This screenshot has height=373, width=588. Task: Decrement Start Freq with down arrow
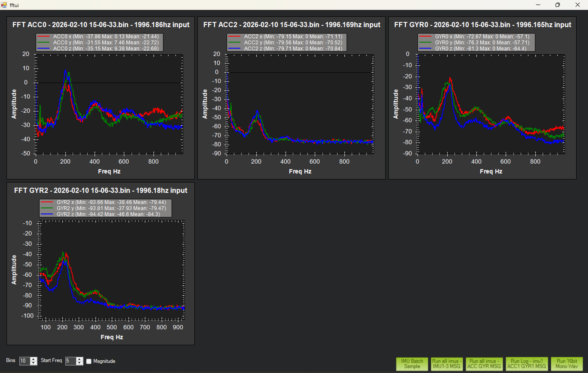pos(79,363)
